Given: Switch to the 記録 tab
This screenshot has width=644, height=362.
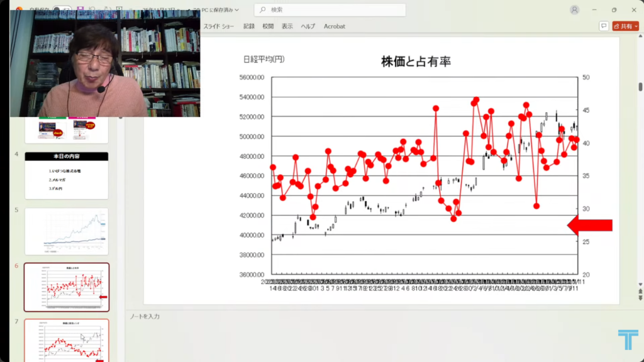Looking at the screenshot, I should [x=249, y=26].
